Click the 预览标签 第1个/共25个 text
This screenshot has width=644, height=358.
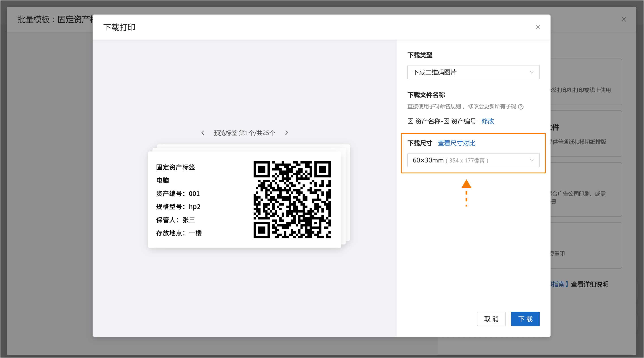tap(244, 133)
